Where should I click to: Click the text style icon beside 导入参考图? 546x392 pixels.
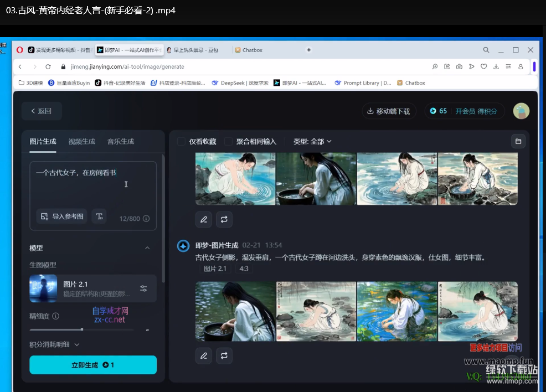point(99,216)
